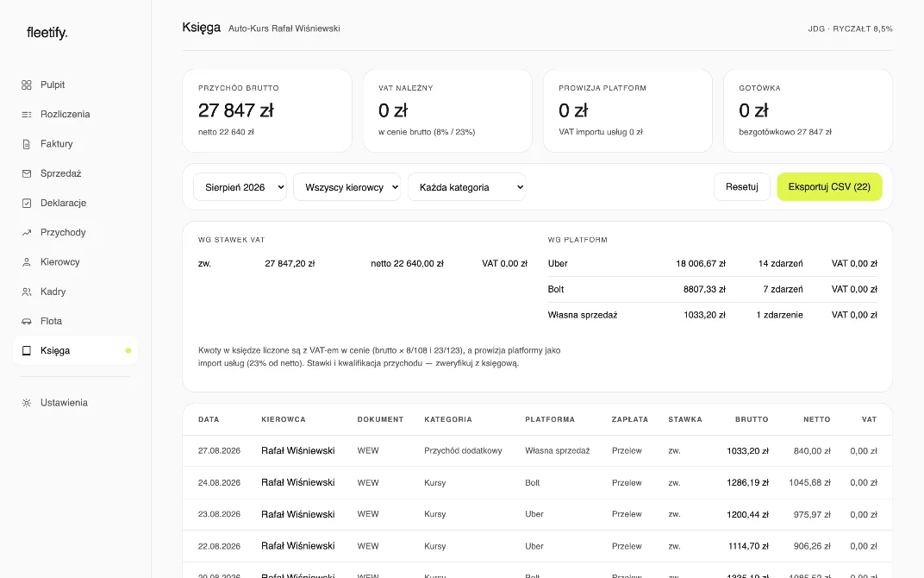The height and width of the screenshot is (578, 924).
Task: Expand the Sierpień 2026 month dropdown
Action: pyautogui.click(x=240, y=187)
